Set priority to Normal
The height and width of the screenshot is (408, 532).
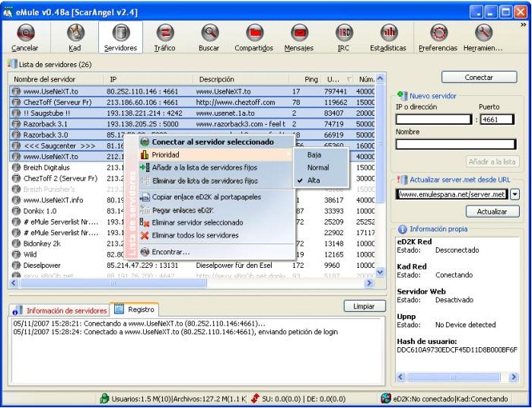tap(321, 167)
